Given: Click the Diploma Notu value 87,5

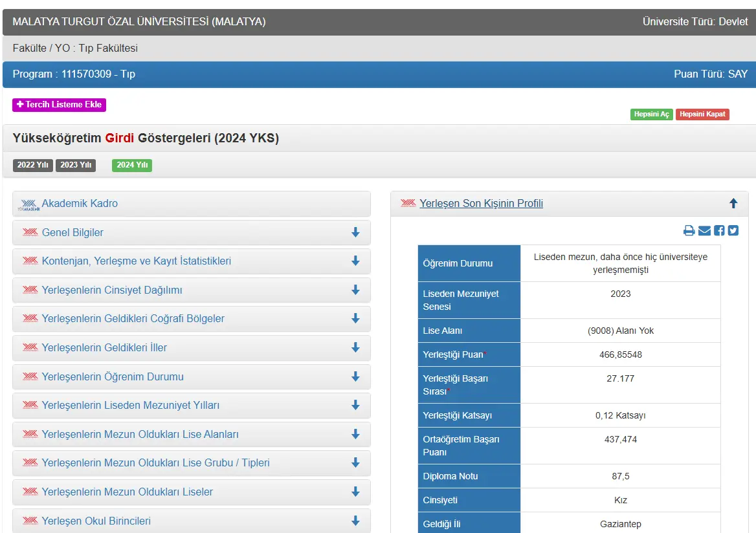Looking at the screenshot, I should [621, 476].
